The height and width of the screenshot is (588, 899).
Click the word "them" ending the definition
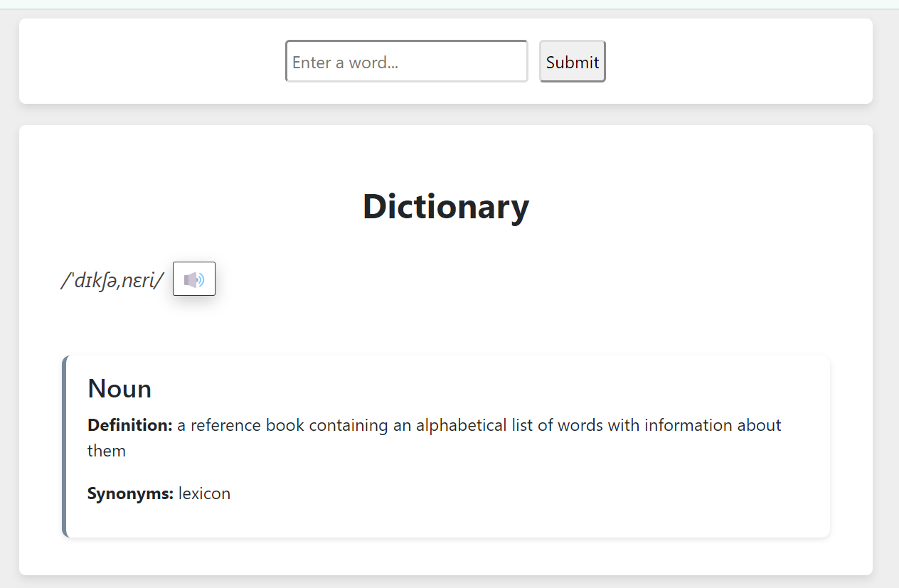pyautogui.click(x=107, y=451)
